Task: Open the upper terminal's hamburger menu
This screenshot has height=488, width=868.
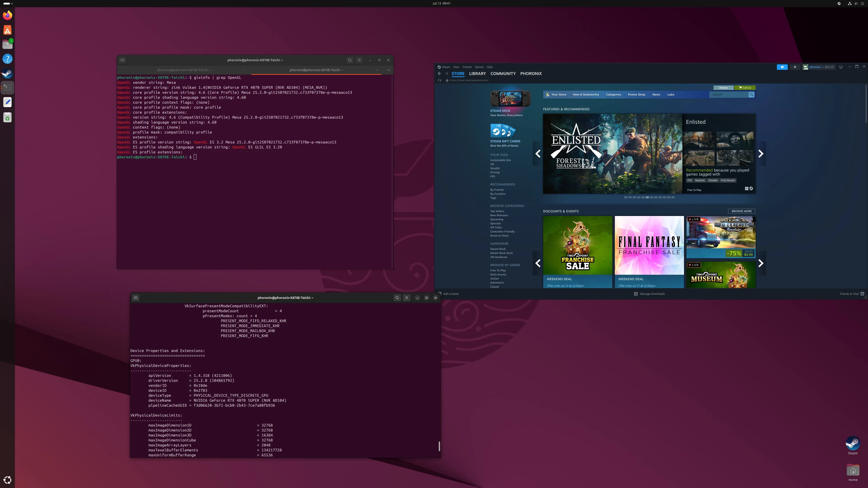Action: pos(359,60)
